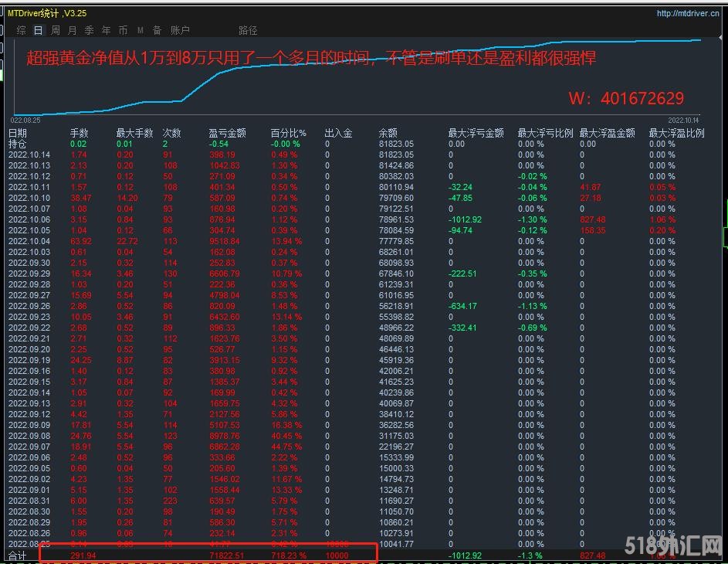This screenshot has height=564, width=728.
Task: Open the 周 weekly statistics tab
Action: click(x=56, y=31)
